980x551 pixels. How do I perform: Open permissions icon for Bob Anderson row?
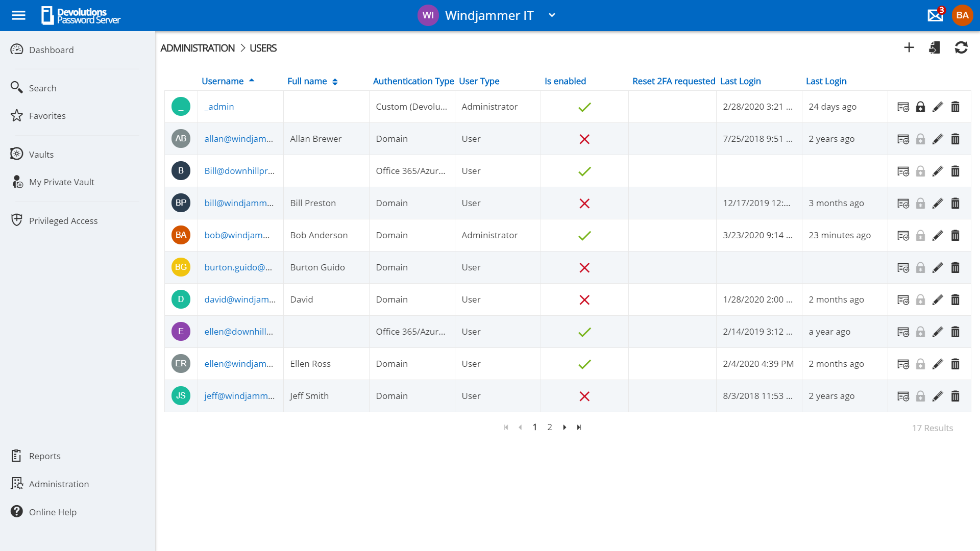tap(903, 235)
